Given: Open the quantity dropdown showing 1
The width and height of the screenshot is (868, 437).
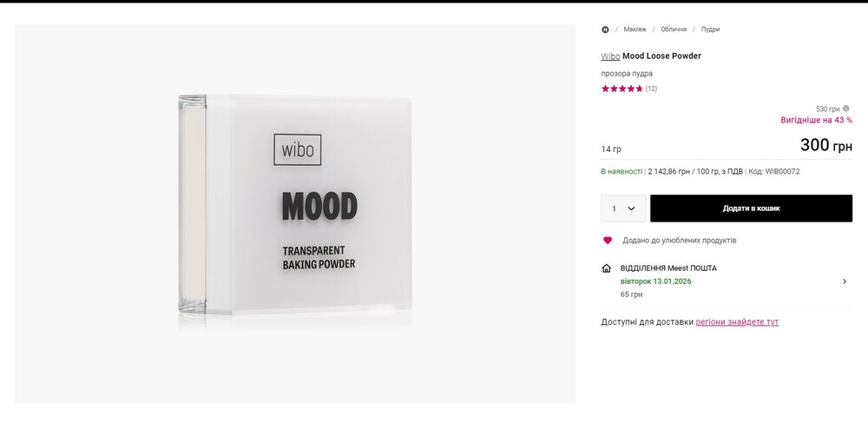Looking at the screenshot, I should coord(623,209).
